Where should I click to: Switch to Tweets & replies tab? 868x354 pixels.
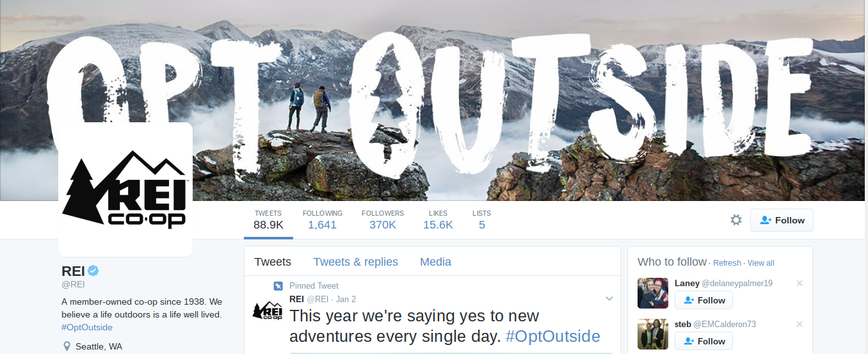pos(355,262)
